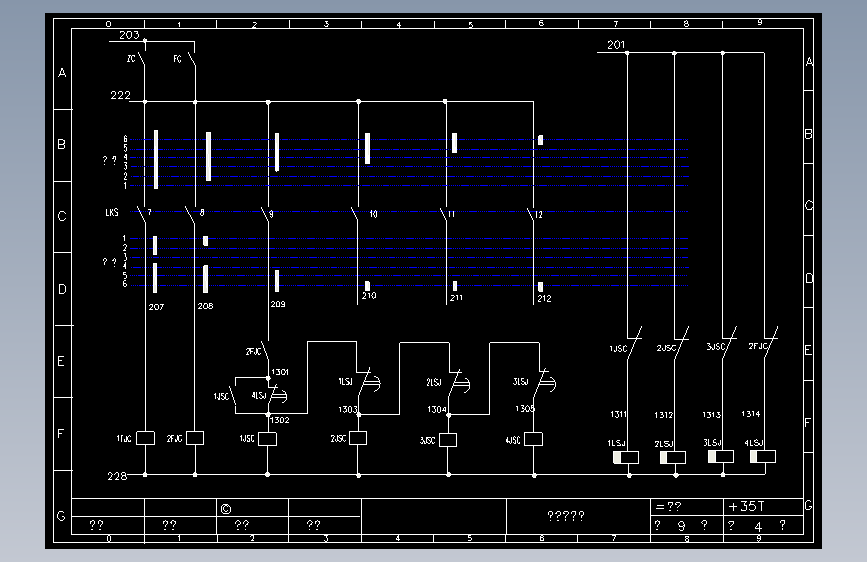Select wire label 1311
The height and width of the screenshot is (562, 867).
click(x=619, y=414)
